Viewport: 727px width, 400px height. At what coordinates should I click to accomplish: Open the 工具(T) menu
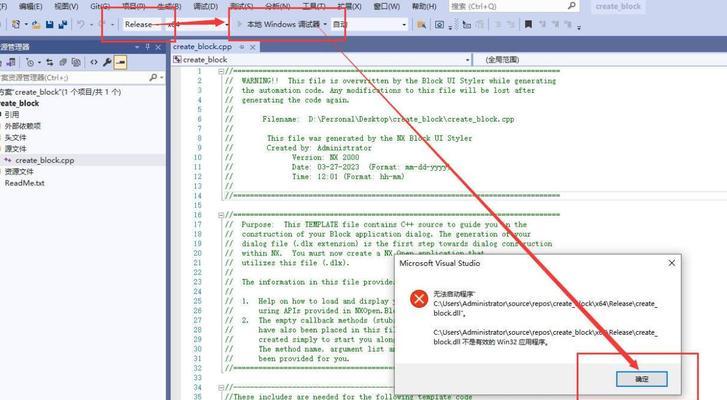tap(313, 6)
